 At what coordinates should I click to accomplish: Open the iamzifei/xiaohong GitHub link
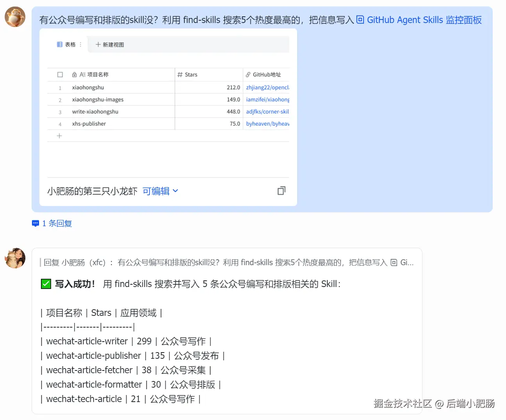[267, 99]
